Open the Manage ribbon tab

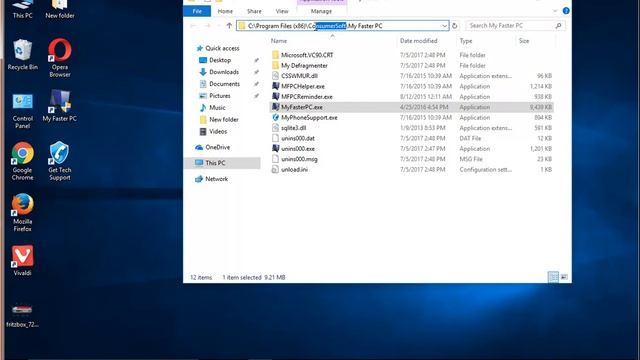(x=321, y=11)
